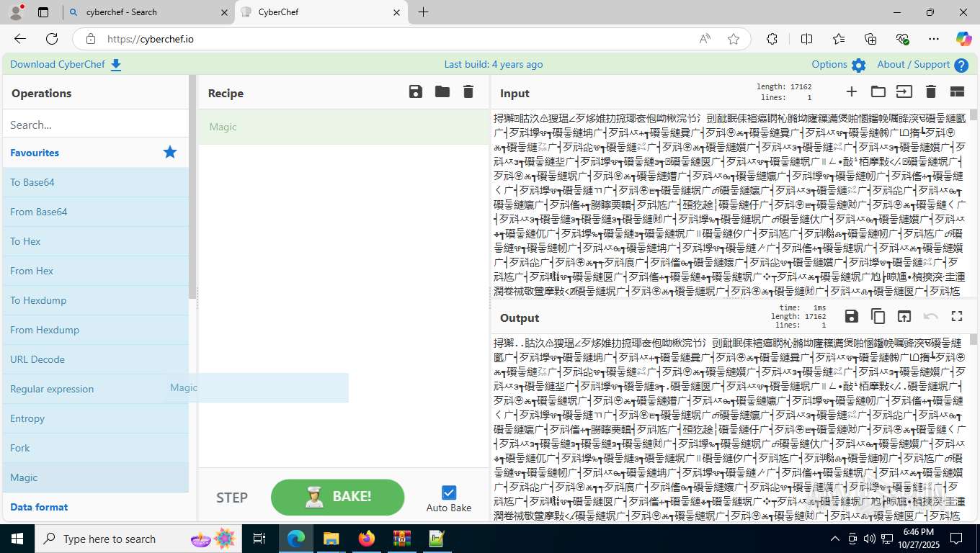
Task: Reset pane layout icon
Action: 957,91
